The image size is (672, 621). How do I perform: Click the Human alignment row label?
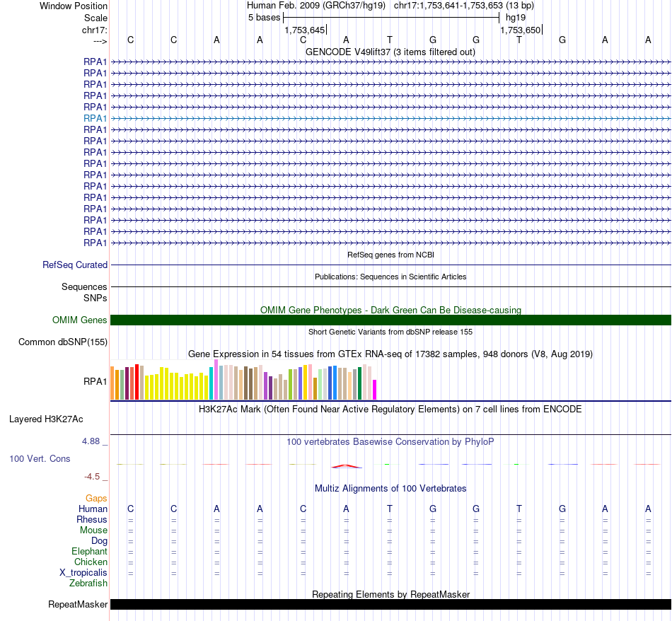[x=93, y=509]
